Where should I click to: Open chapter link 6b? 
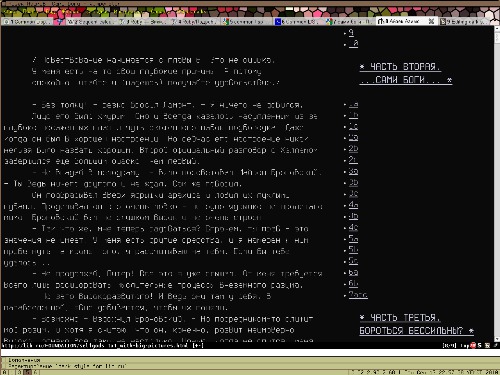353,284
